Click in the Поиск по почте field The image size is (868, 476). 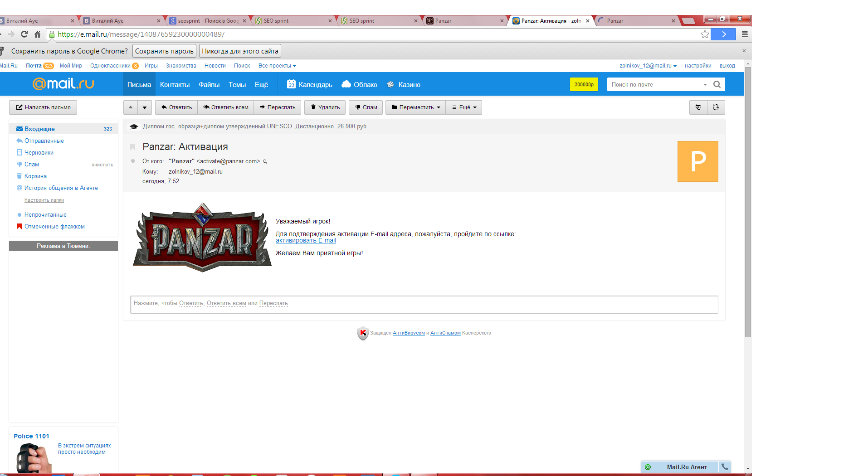click(x=655, y=84)
